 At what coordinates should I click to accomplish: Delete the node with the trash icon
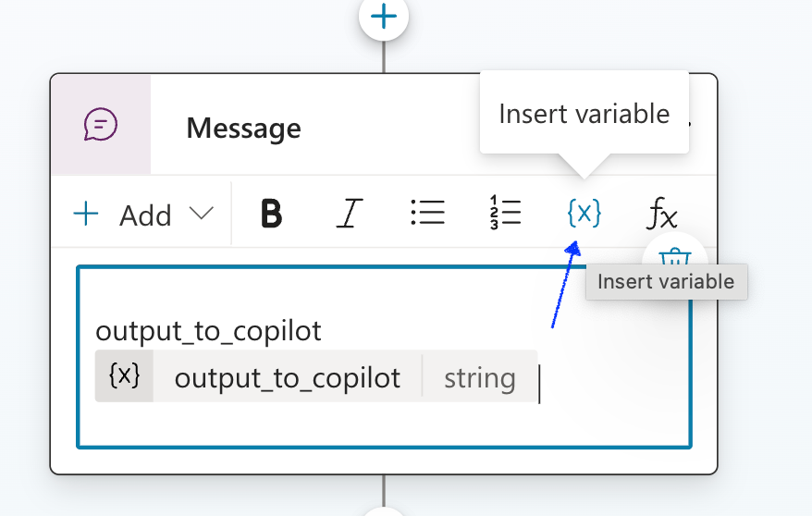point(676,256)
